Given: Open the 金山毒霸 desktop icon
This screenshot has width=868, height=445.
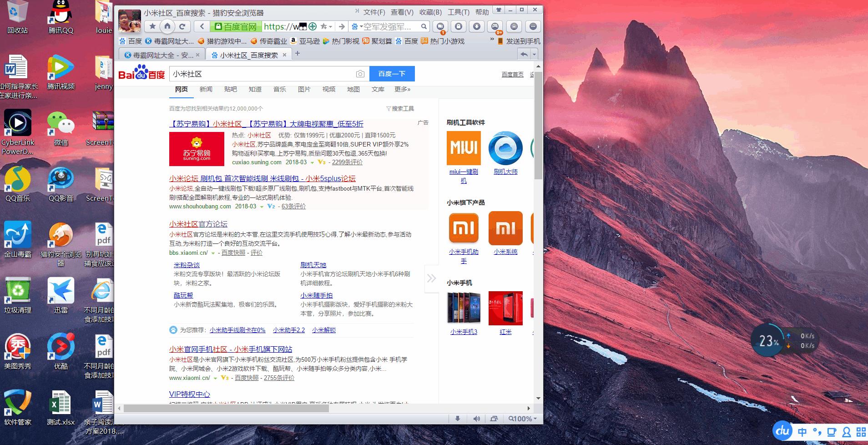Looking at the screenshot, I should (17, 240).
